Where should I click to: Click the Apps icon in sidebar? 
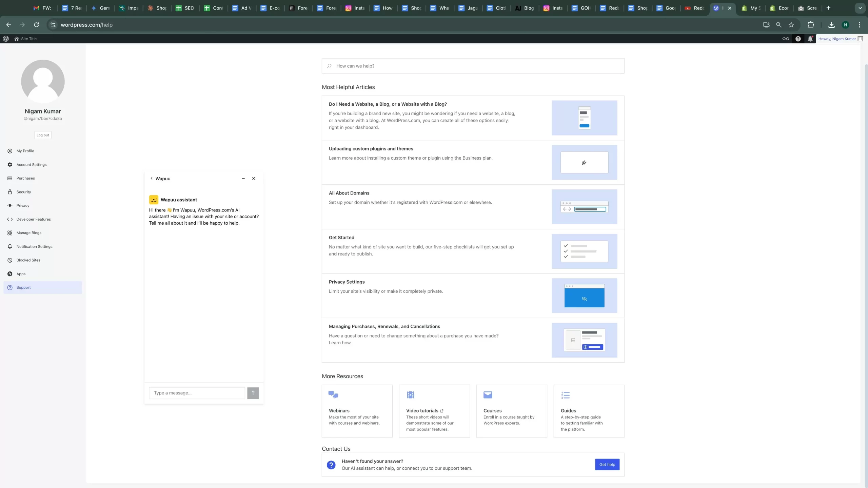tap(10, 274)
